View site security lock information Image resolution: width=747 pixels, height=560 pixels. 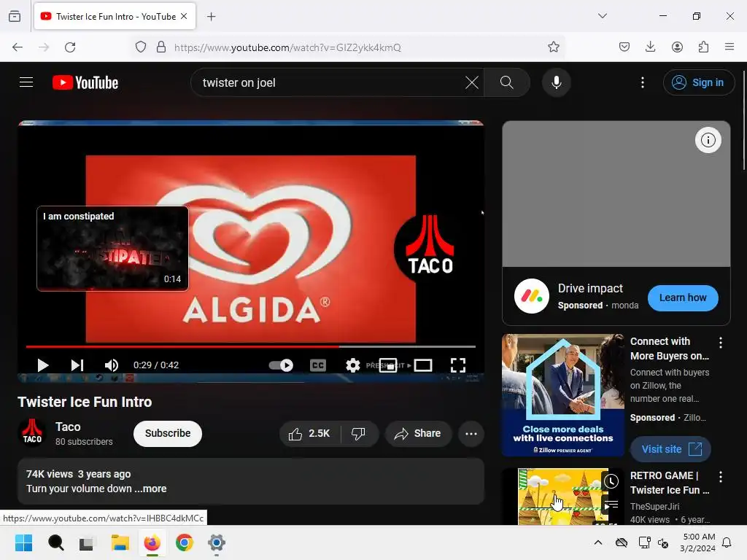point(161,47)
